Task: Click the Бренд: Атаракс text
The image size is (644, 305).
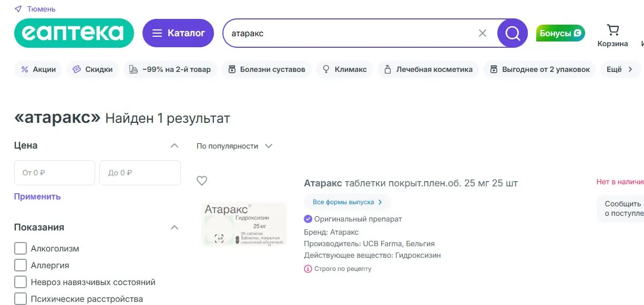Action: click(331, 232)
